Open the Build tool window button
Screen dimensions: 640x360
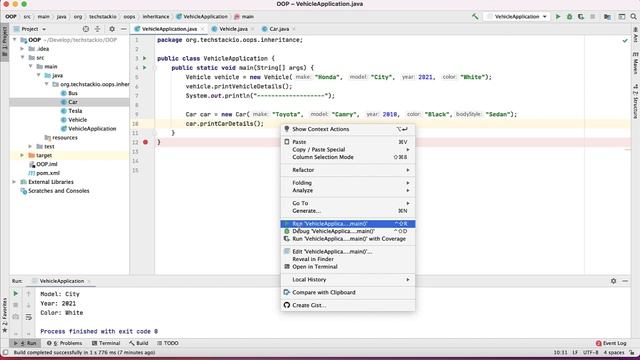click(138, 343)
